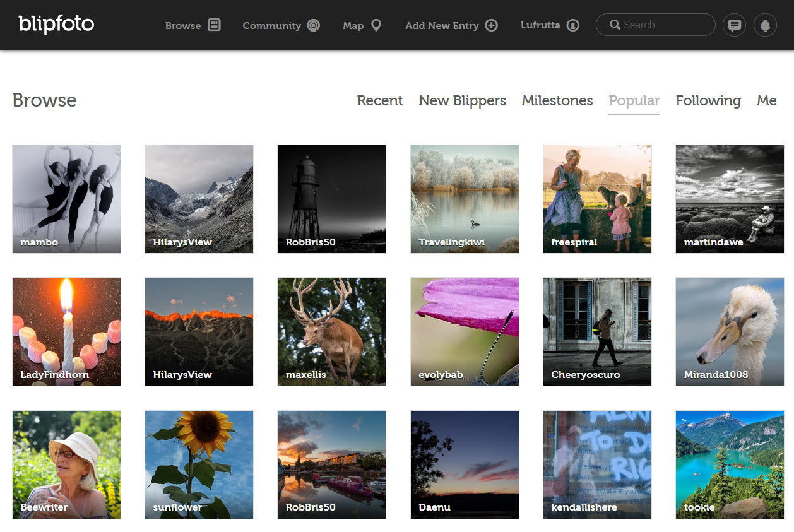Open tookie's turquoise lake photo
The image size is (794, 532).
(730, 464)
